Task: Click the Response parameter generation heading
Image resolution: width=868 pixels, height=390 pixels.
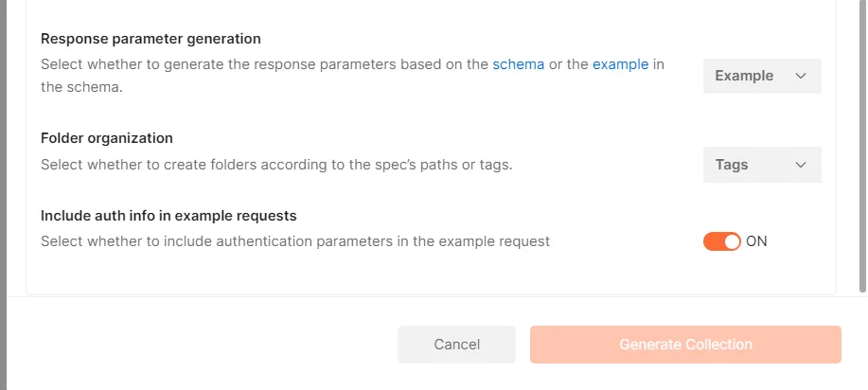Action: click(x=151, y=39)
